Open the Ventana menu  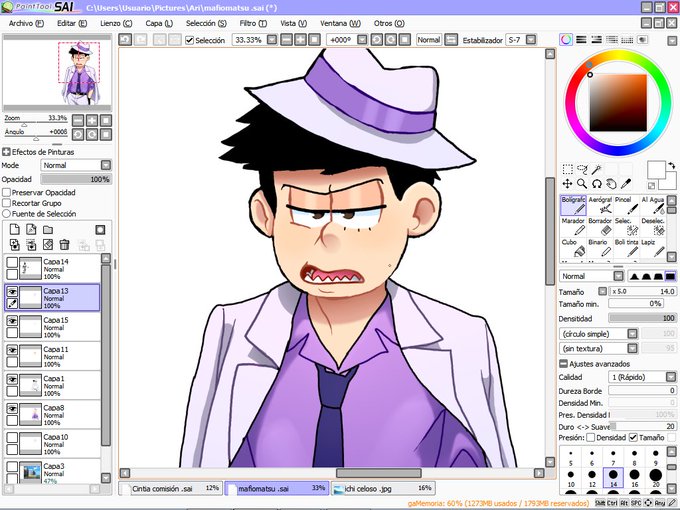coord(340,23)
